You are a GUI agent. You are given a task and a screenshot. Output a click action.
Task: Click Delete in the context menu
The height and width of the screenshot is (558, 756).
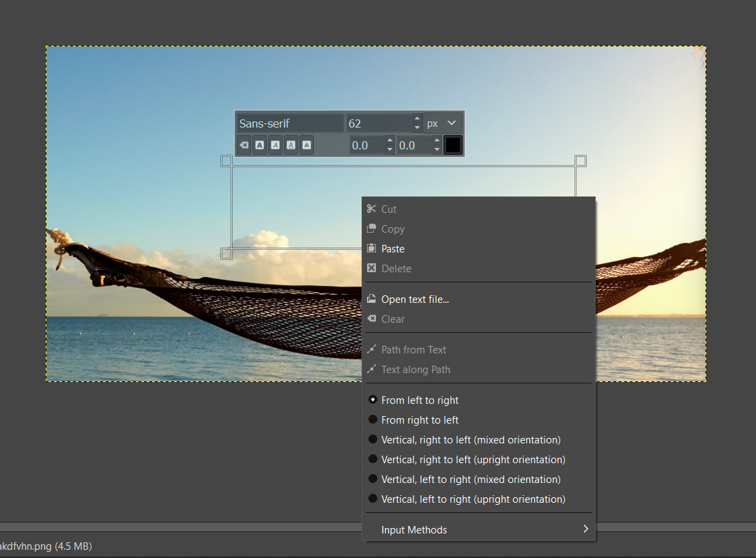click(396, 269)
